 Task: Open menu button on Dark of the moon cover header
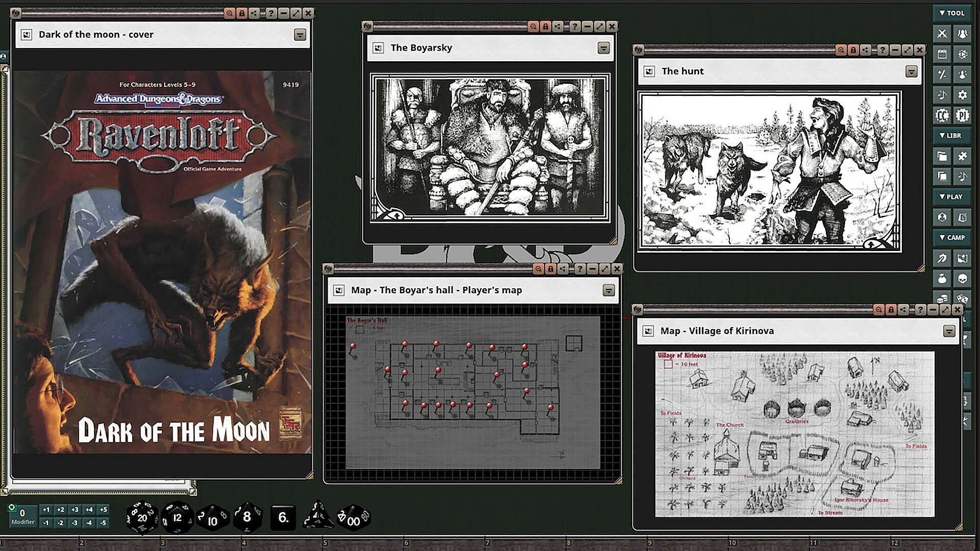tap(300, 35)
